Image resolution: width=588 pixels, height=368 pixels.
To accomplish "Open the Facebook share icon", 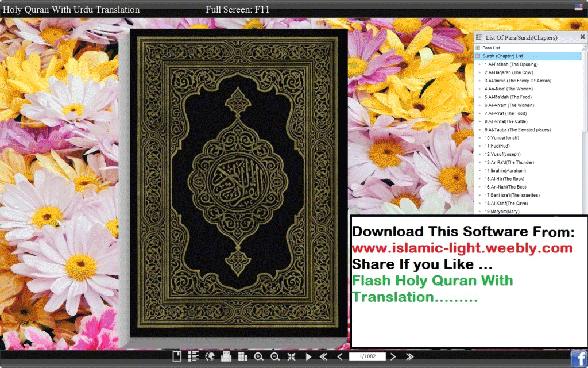I will click(579, 359).
